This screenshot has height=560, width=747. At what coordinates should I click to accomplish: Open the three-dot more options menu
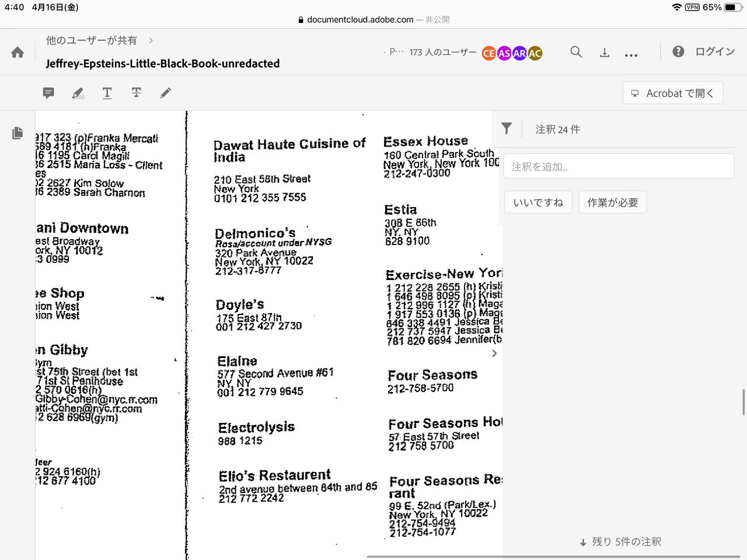click(x=631, y=55)
